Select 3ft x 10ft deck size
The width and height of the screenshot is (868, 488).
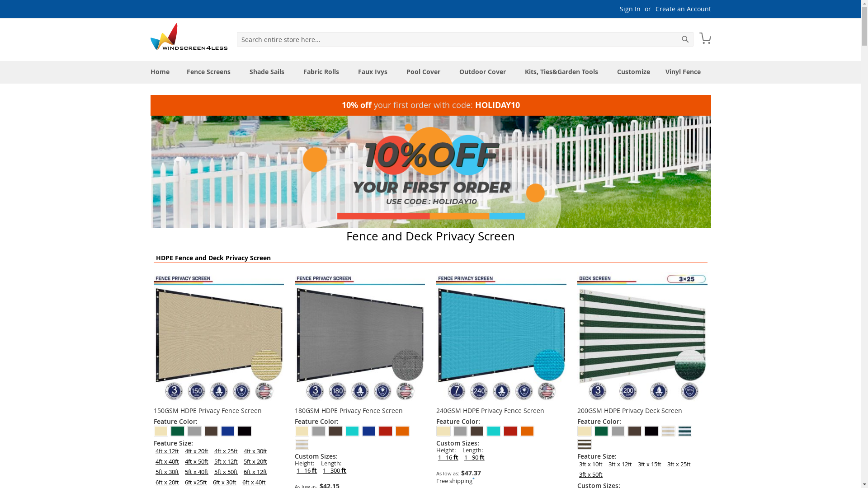point(591,464)
